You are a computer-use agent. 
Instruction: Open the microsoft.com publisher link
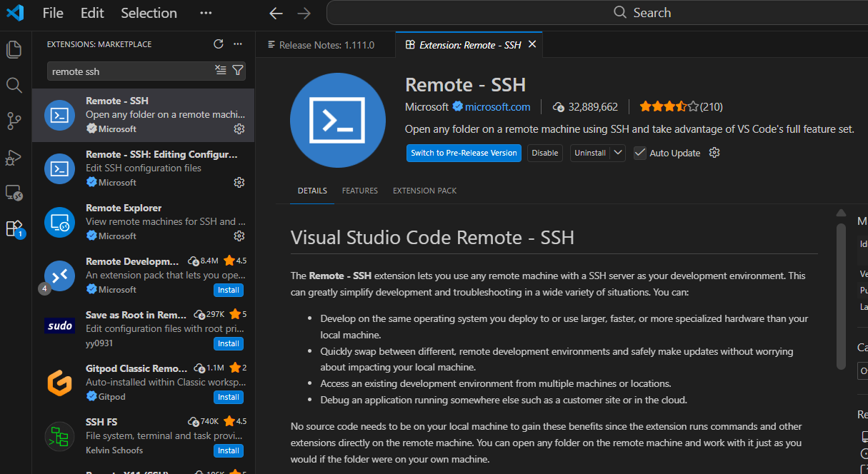pos(497,107)
